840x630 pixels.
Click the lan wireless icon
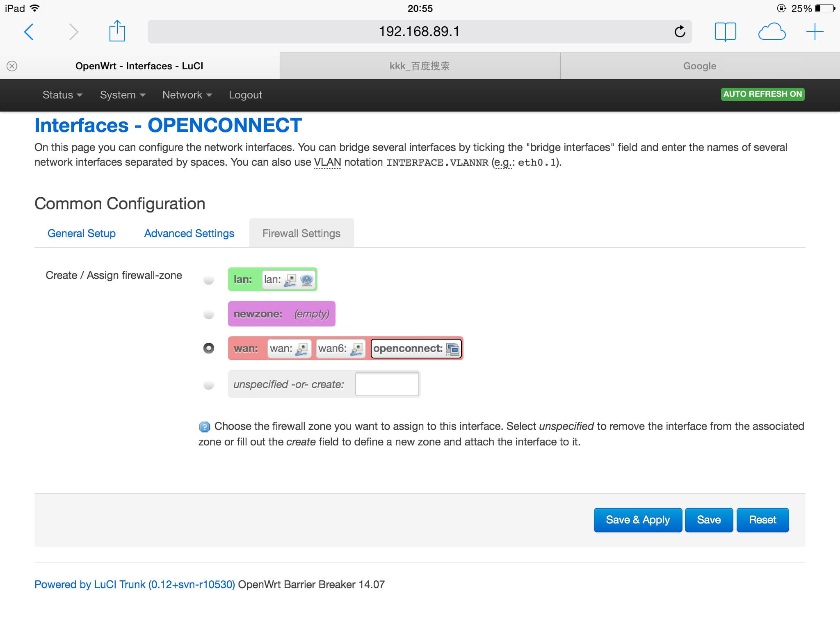tap(306, 280)
